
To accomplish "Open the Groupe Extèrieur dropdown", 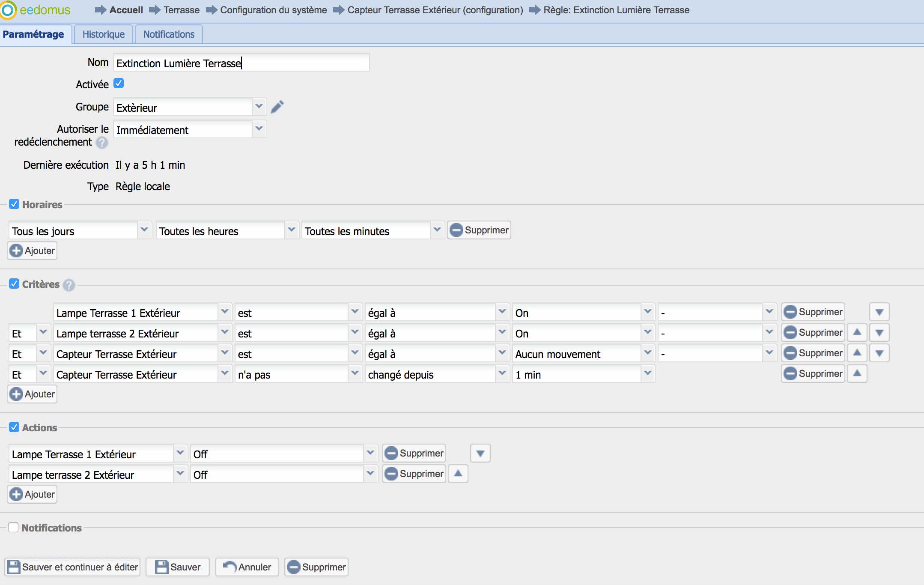I will pyautogui.click(x=259, y=107).
